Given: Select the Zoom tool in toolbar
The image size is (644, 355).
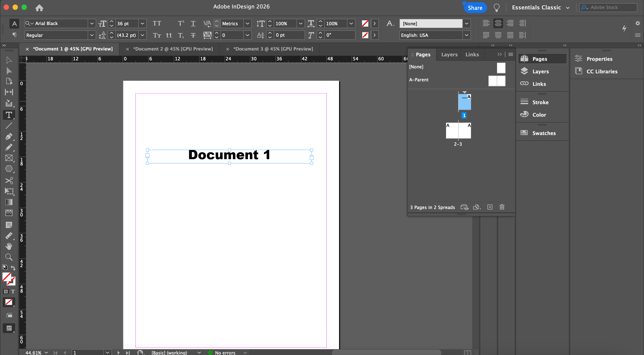Looking at the screenshot, I should click(x=9, y=257).
